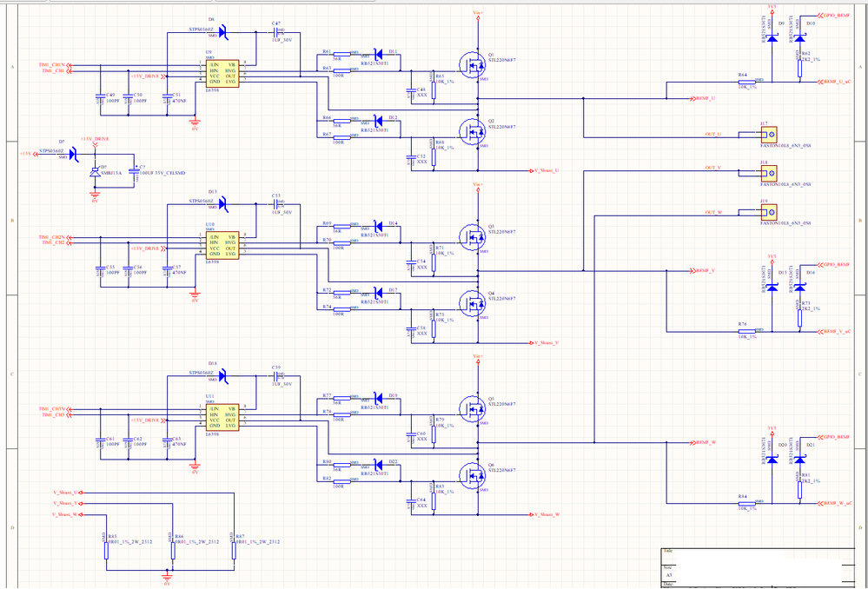Select the Q1 MOSFET symbol
This screenshot has height=589, width=868.
click(x=472, y=65)
